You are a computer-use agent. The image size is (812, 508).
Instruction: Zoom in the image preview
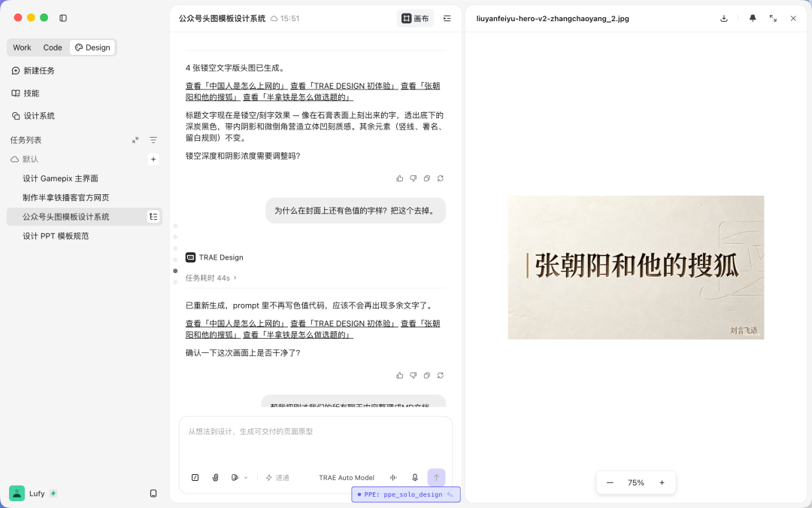(662, 482)
